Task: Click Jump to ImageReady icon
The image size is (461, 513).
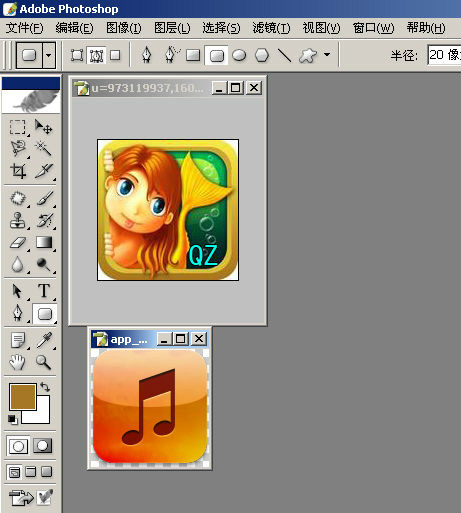Action: (21, 498)
